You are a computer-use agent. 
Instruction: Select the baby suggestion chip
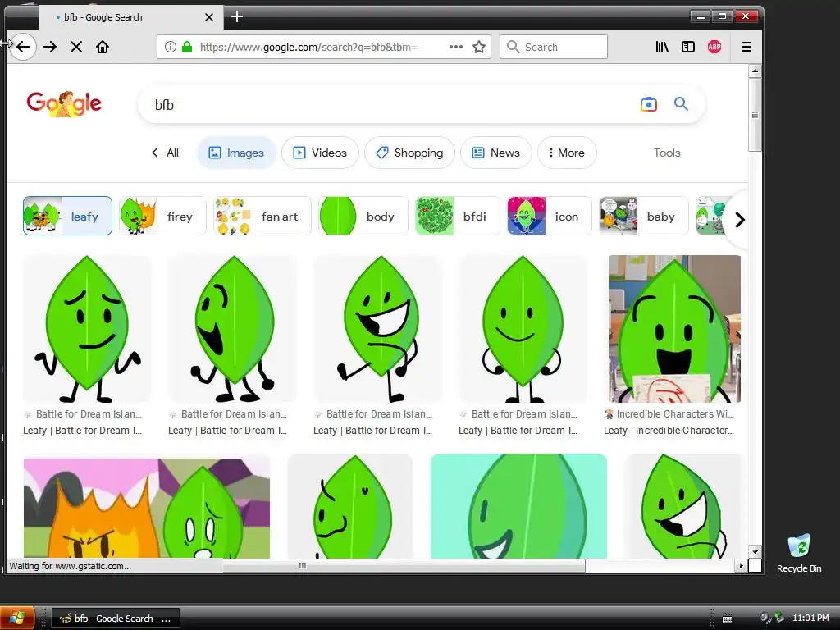click(643, 216)
